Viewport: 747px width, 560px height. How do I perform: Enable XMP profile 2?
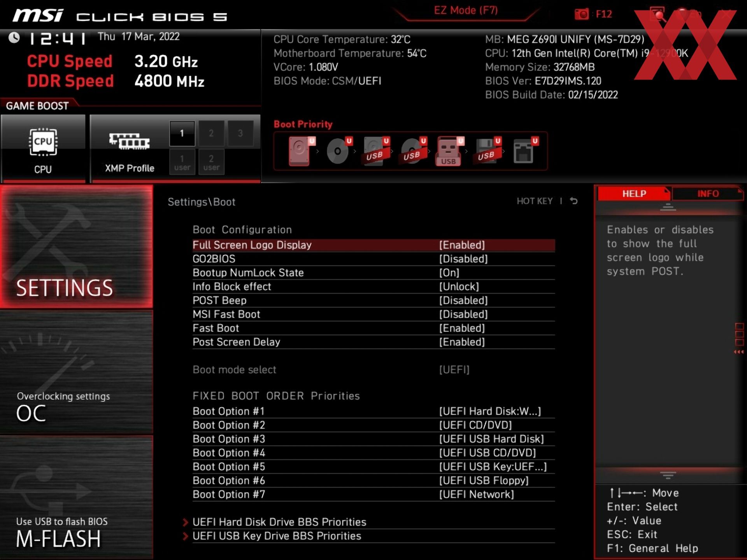pos(211,133)
